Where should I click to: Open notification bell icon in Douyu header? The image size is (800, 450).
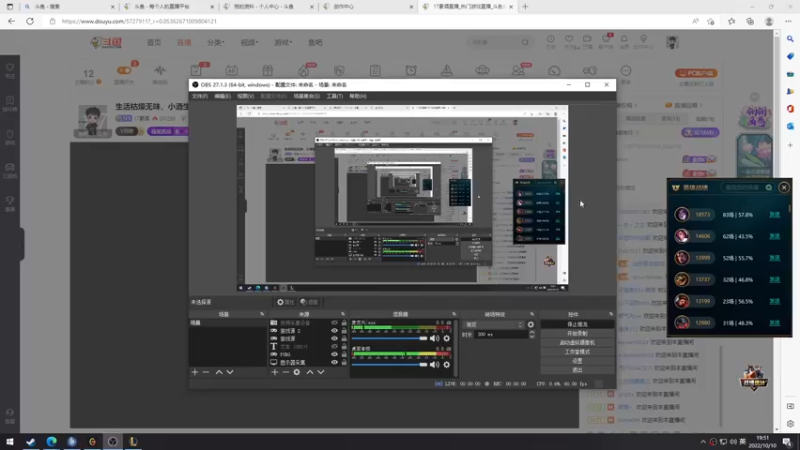point(624,39)
